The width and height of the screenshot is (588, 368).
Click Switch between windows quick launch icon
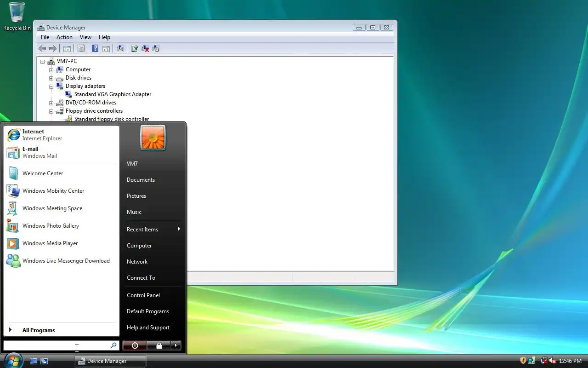point(44,361)
